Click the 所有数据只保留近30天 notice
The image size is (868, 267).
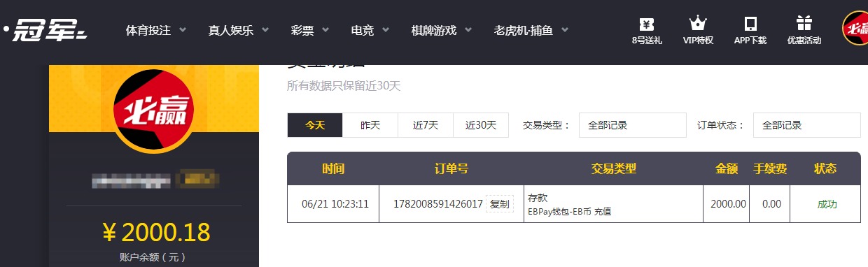coord(344,86)
